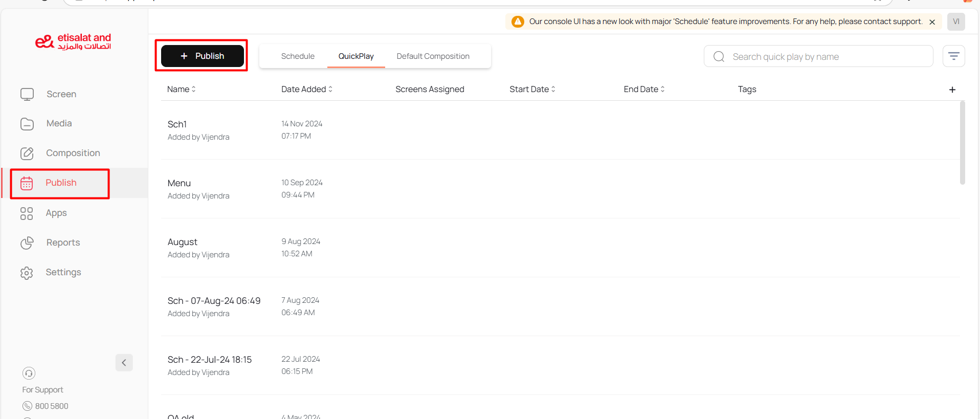Sort by Start Date column

coord(532,89)
